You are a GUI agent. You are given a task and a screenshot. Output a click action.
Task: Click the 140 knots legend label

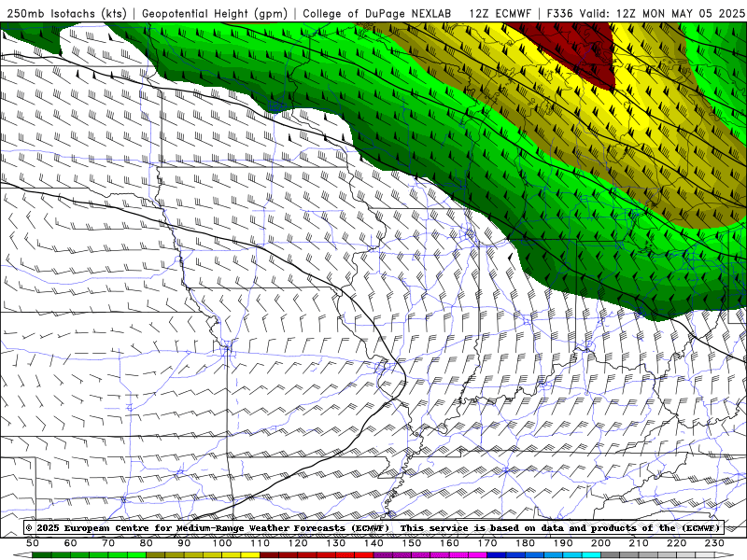(x=373, y=543)
